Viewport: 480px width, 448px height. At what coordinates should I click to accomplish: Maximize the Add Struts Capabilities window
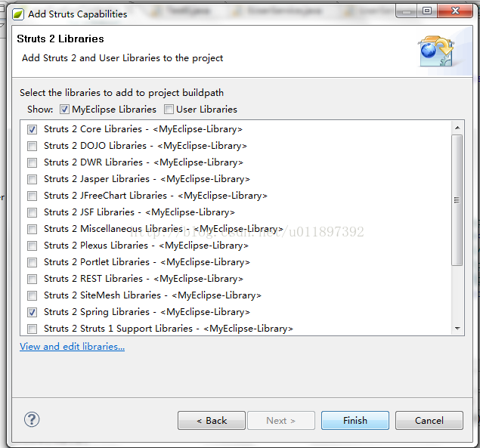pos(427,11)
